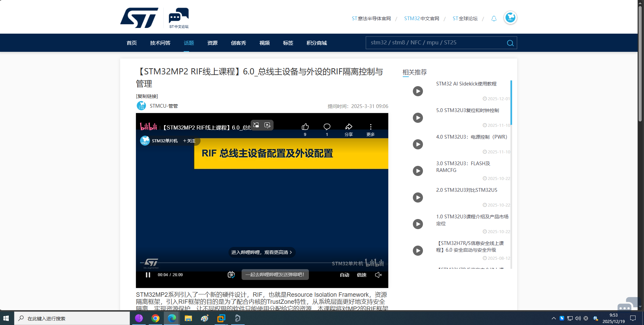Play the 3.0 STM32U3 FLASH及RAMCFG video

coord(418,171)
